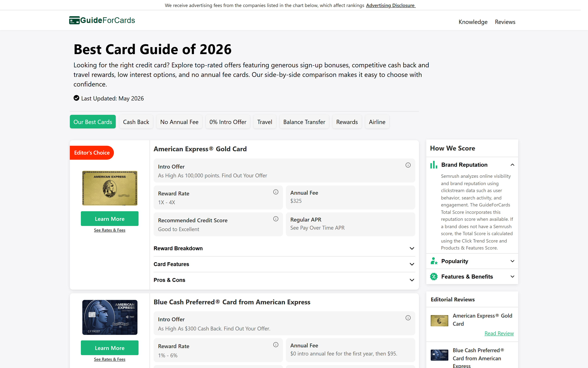Expand the Popularity section
Image resolution: width=588 pixels, height=368 pixels.
(472, 261)
